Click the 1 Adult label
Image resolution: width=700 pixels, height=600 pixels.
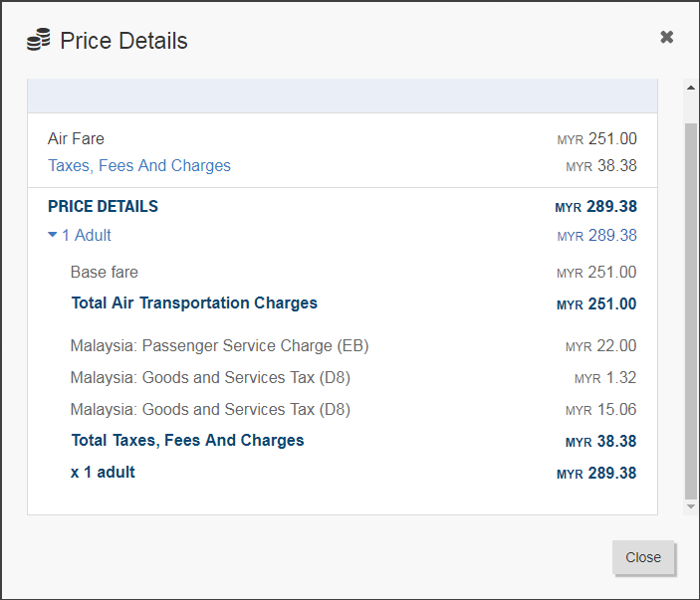tap(87, 235)
